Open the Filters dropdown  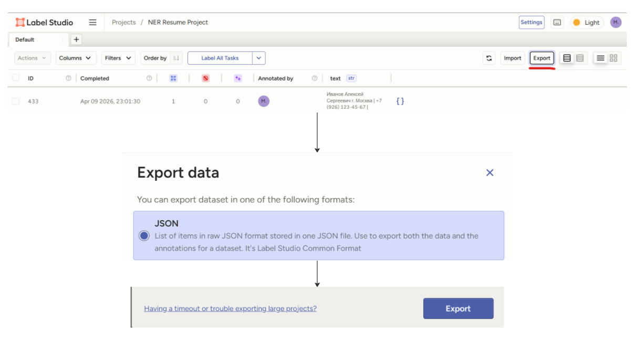(x=119, y=58)
